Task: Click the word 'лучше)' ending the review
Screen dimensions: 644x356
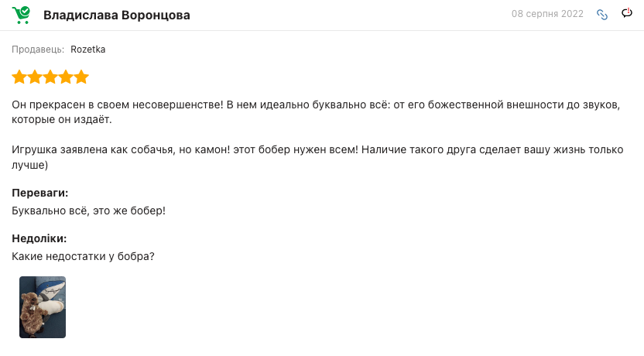Action: pos(29,165)
